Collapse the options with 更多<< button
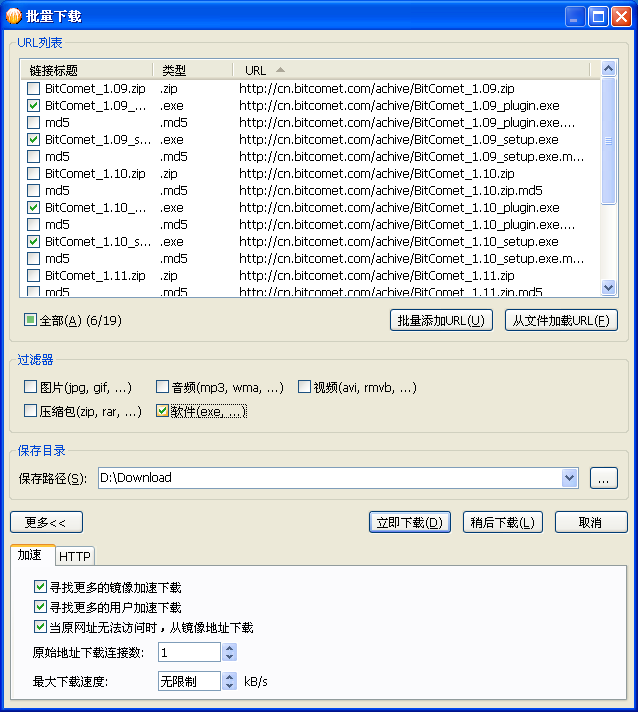This screenshot has width=638, height=712. click(46, 522)
